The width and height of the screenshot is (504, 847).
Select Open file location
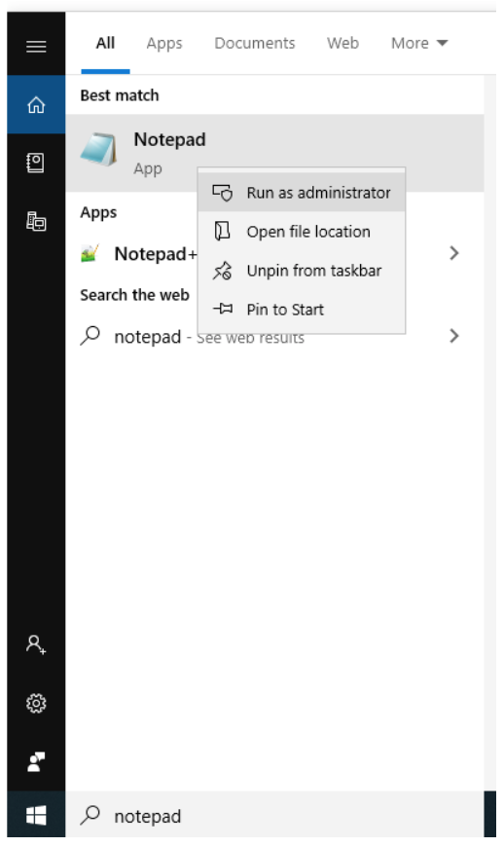coord(302,232)
